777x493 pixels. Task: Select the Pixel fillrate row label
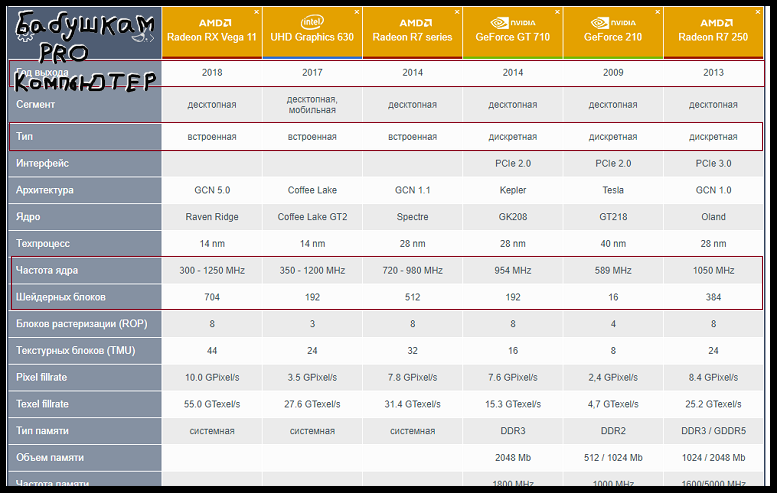coord(41,378)
